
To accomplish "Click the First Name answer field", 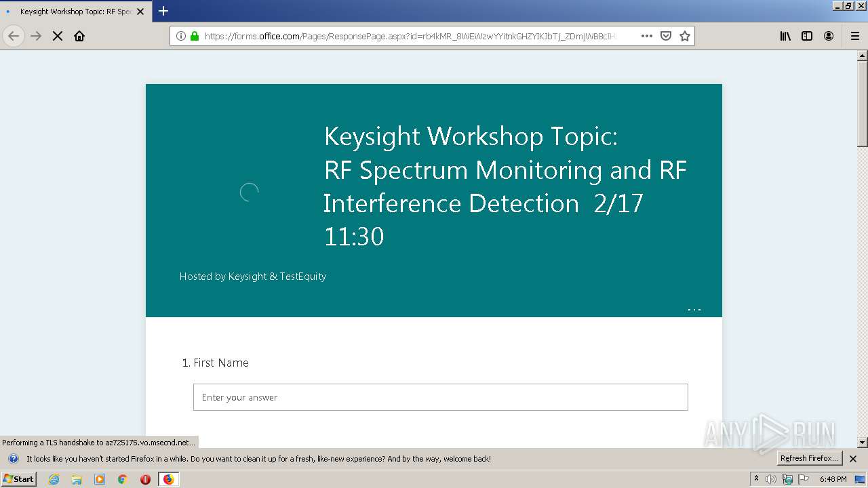I will [441, 397].
